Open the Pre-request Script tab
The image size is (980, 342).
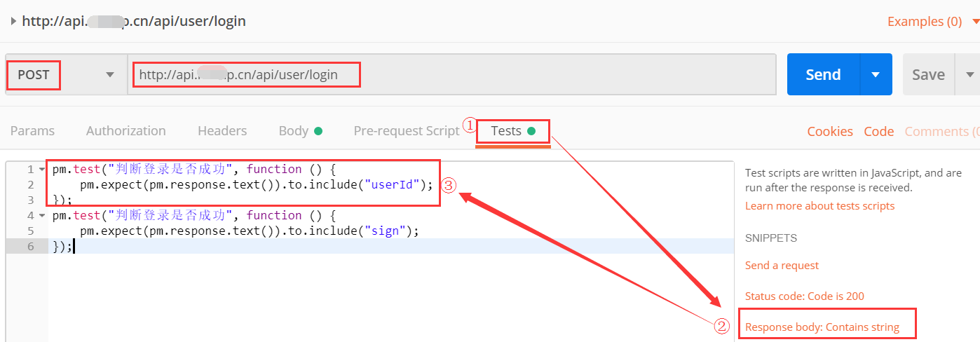pos(407,131)
